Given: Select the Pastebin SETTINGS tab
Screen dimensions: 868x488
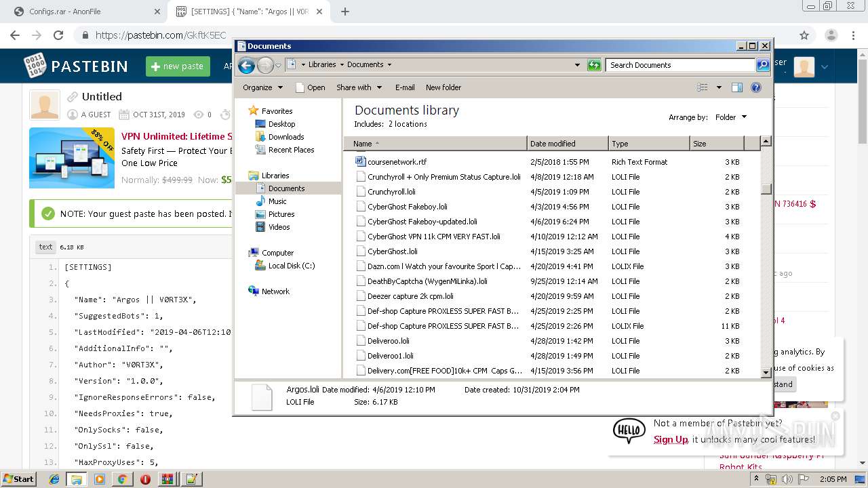Looking at the screenshot, I should pyautogui.click(x=249, y=12).
